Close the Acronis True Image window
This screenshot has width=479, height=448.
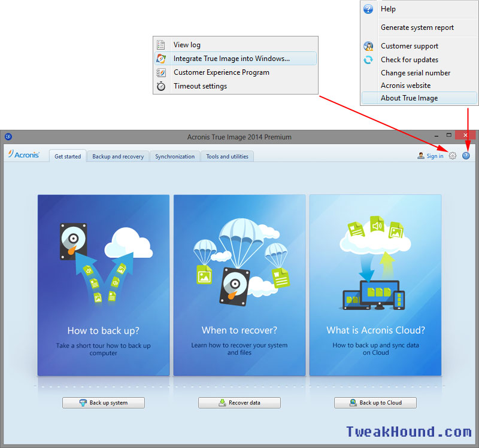[x=465, y=135]
